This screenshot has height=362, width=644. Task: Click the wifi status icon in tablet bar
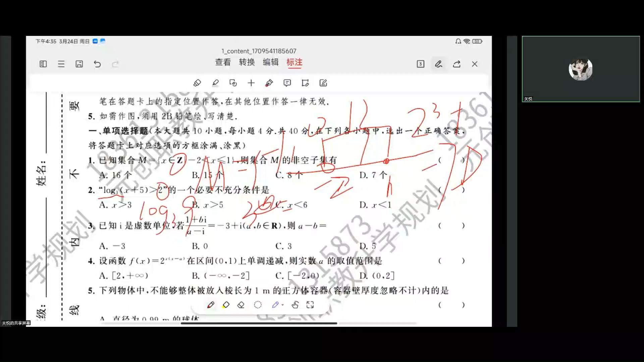(467, 41)
